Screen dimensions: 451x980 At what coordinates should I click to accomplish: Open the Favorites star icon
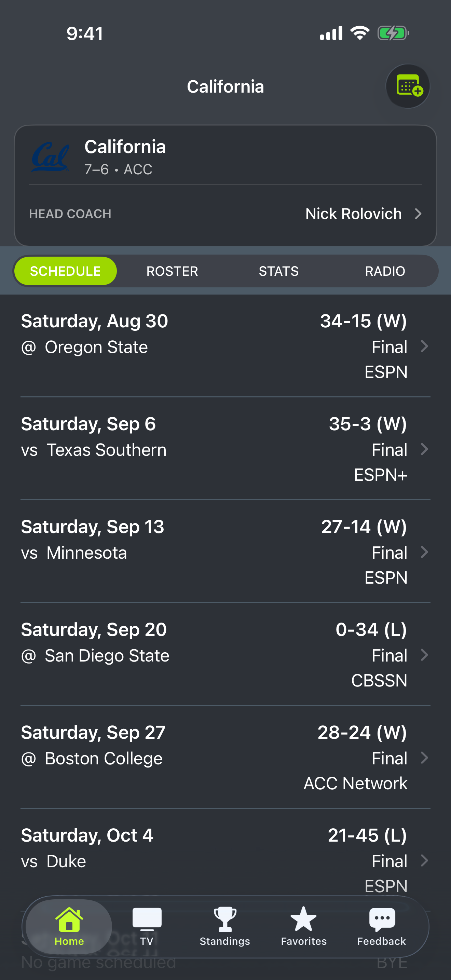pos(303,919)
